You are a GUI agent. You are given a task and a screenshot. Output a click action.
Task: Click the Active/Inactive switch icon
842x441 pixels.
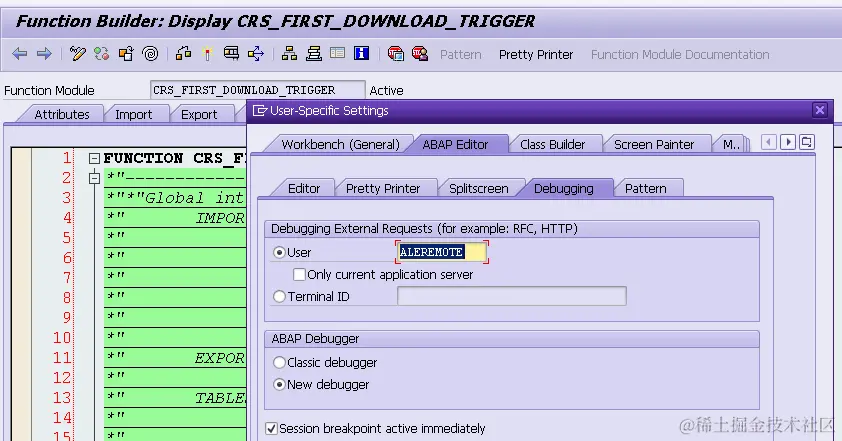(x=101, y=54)
